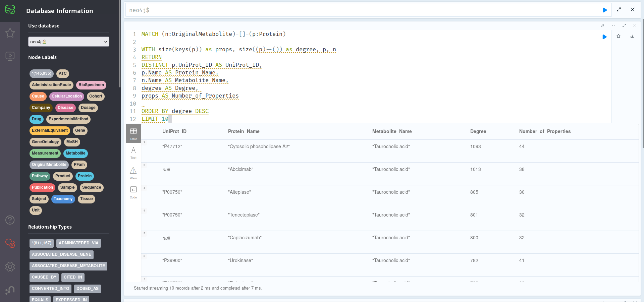This screenshot has height=302, width=644.
Task: Download the query results
Action: pyautogui.click(x=632, y=37)
